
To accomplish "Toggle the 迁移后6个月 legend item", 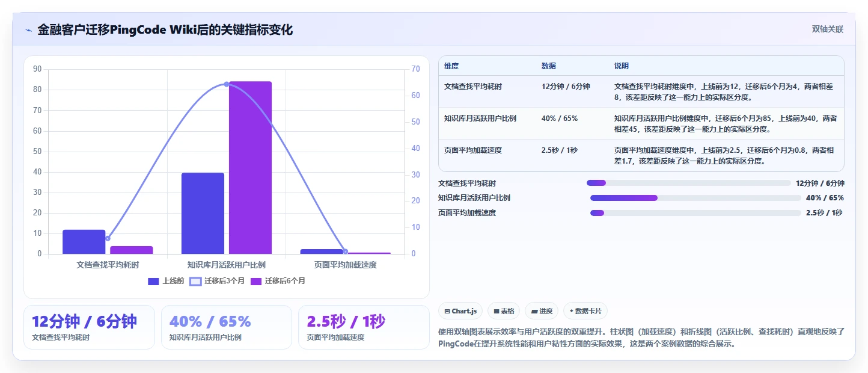I will click(278, 281).
